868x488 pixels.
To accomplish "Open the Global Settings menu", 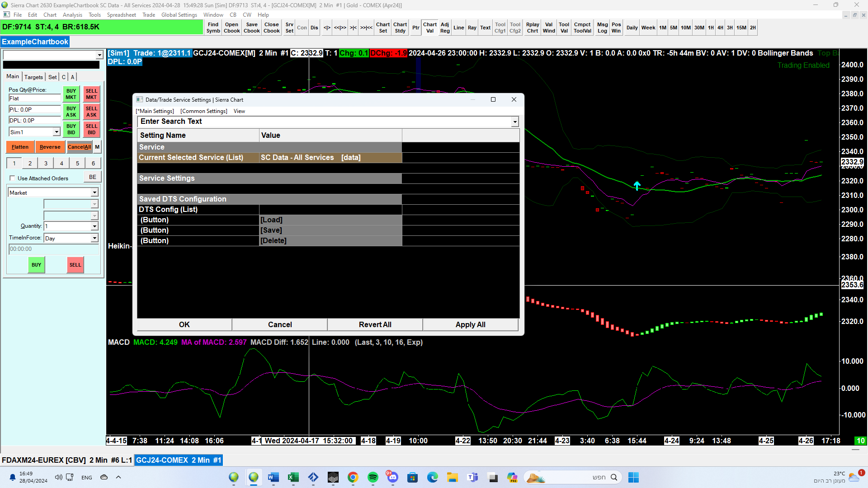I will tap(179, 15).
